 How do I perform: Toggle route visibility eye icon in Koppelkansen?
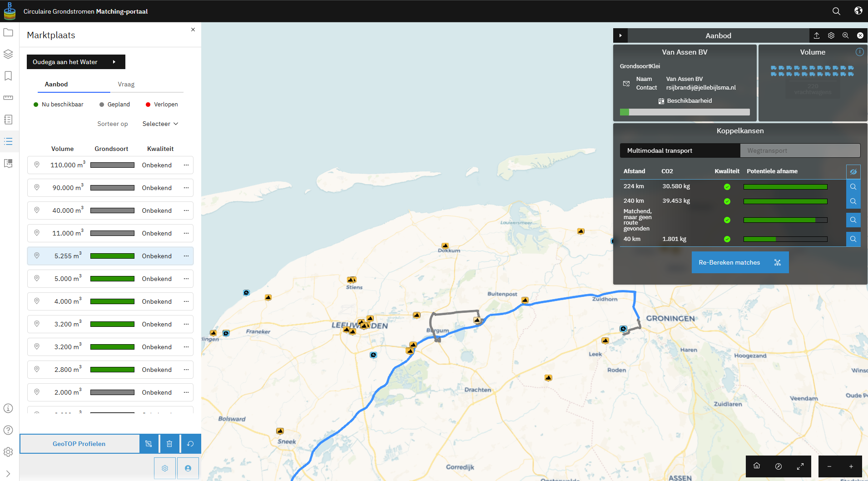(x=853, y=171)
